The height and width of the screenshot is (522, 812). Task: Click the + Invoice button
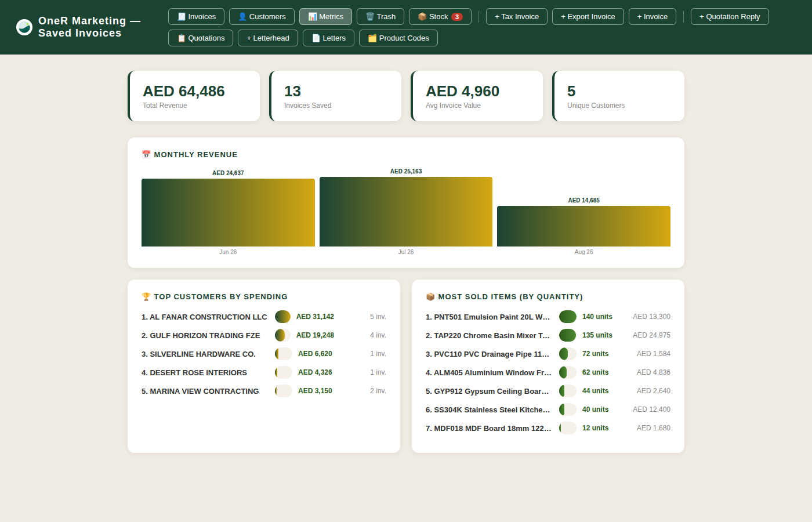pos(652,17)
